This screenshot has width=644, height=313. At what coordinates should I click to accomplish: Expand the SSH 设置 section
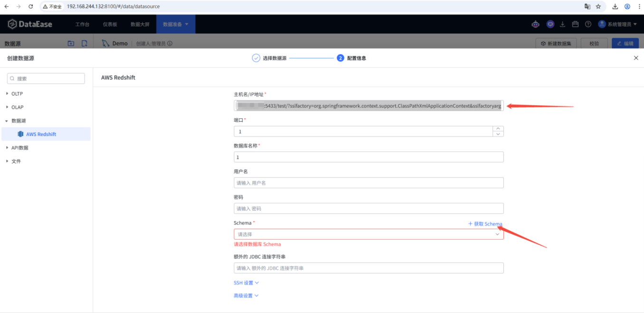(246, 283)
